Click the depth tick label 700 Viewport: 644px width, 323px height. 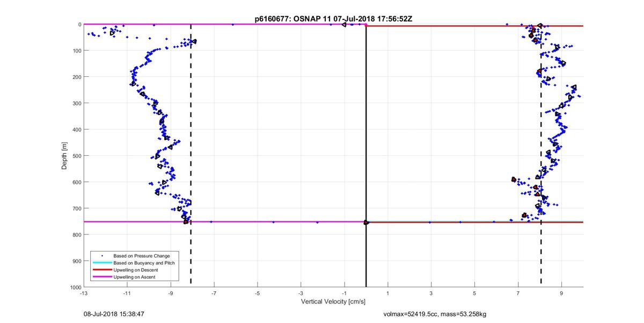coord(76,209)
